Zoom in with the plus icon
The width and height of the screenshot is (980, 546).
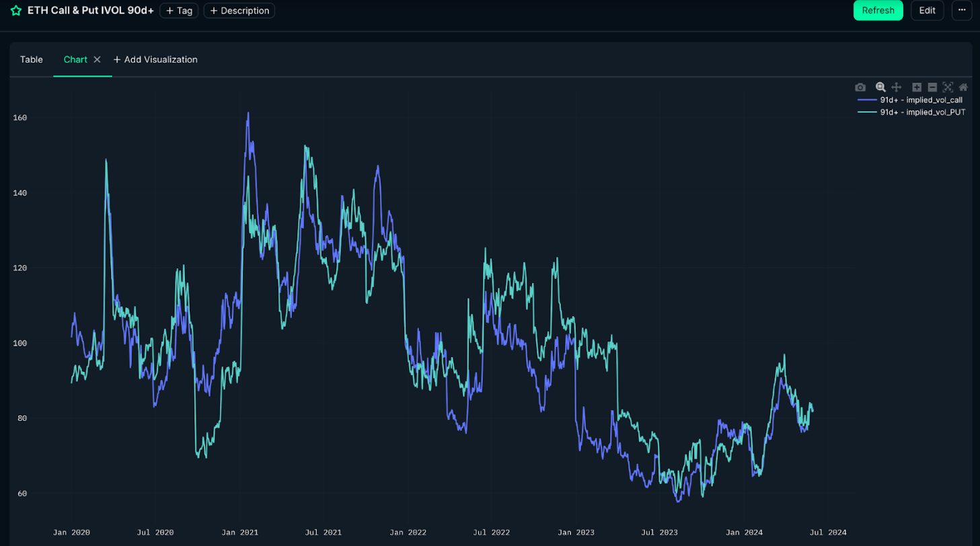(917, 87)
